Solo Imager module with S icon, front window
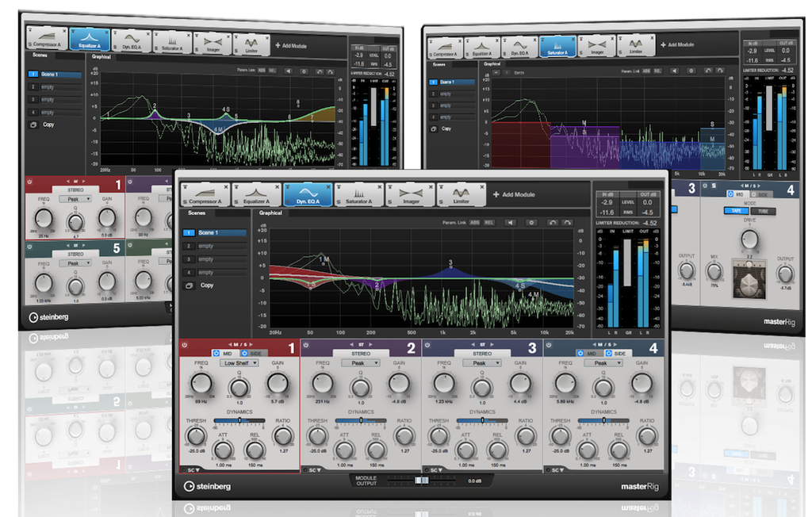The image size is (812, 517). pos(390,202)
